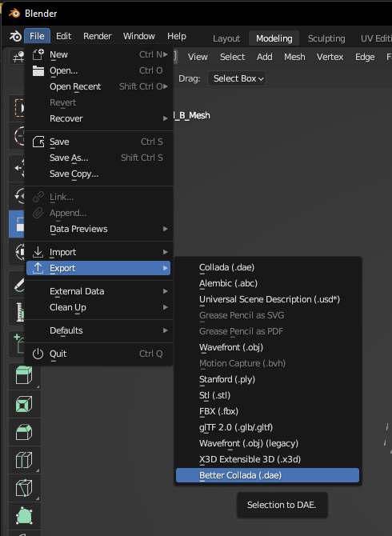Click the Quit power icon
The height and width of the screenshot is (536, 392).
[38, 354]
